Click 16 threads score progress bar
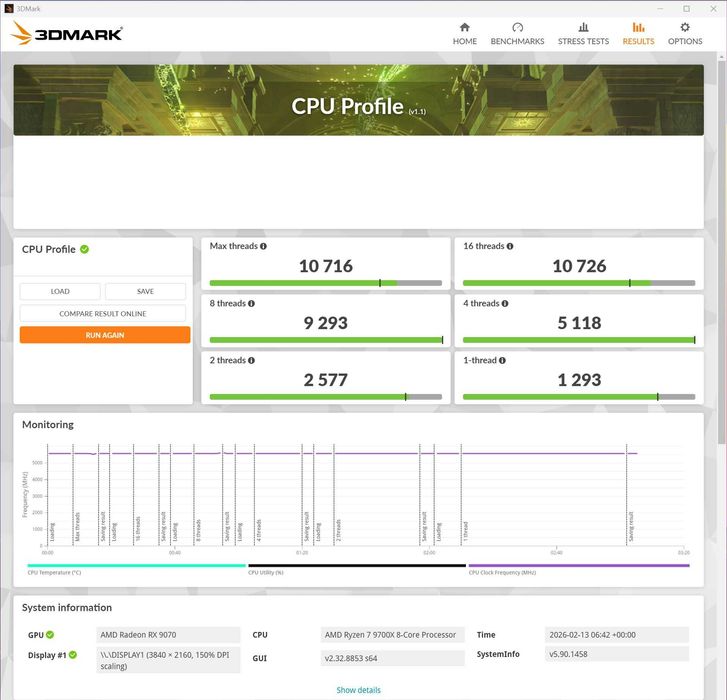This screenshot has height=700, width=727. coord(579,283)
